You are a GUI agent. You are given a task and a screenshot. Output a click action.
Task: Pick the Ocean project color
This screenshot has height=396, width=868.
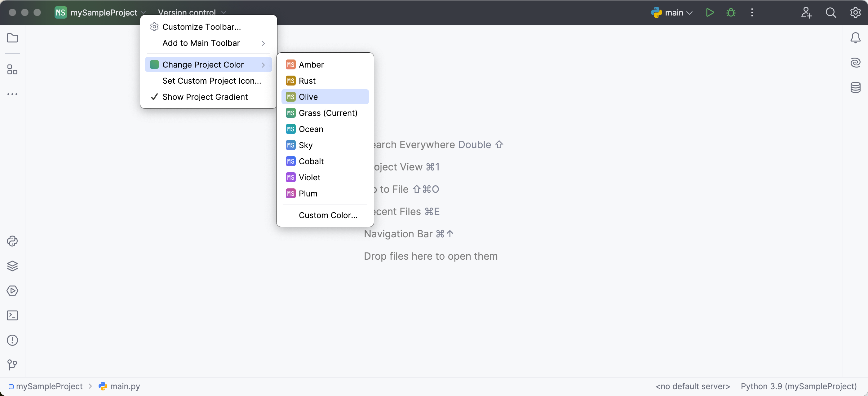[x=325, y=129]
